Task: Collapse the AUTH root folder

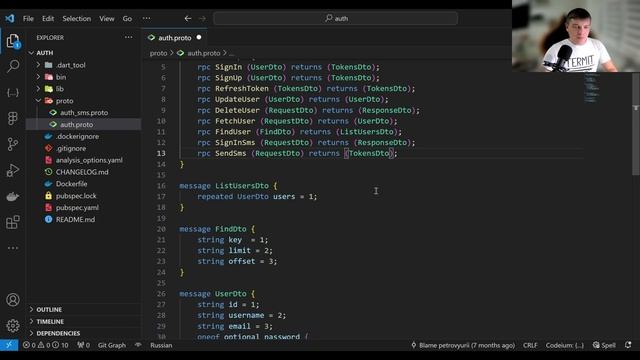Action: [x=45, y=53]
